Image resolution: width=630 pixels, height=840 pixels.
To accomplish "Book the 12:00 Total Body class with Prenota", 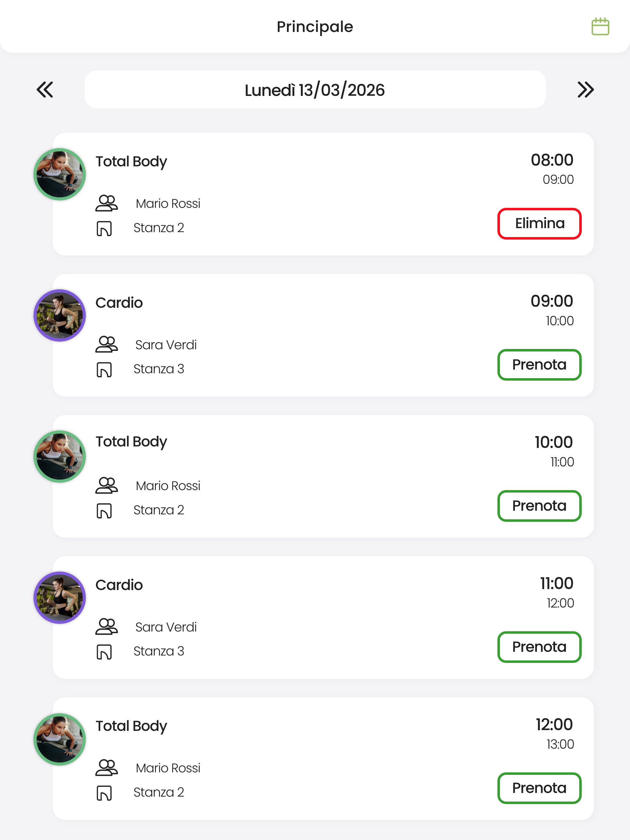I will [x=540, y=788].
